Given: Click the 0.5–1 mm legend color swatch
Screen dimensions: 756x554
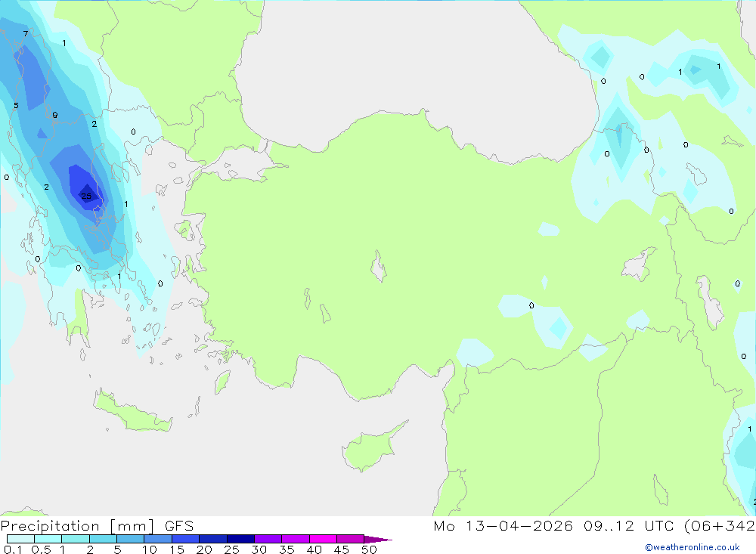Looking at the screenshot, I should pos(48,539).
